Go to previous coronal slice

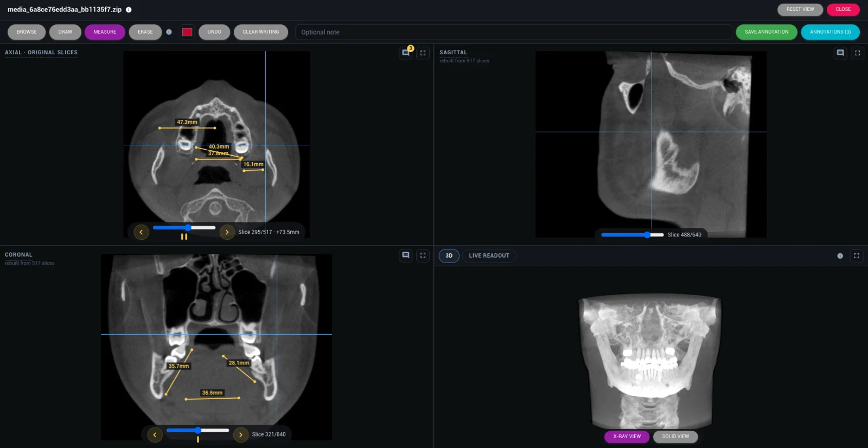(x=155, y=434)
